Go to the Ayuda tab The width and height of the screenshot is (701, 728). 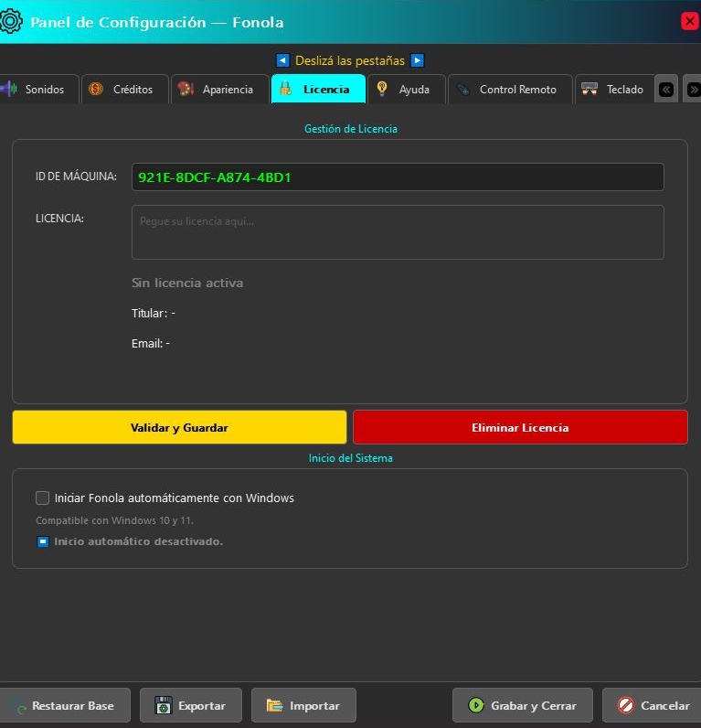tap(407, 89)
